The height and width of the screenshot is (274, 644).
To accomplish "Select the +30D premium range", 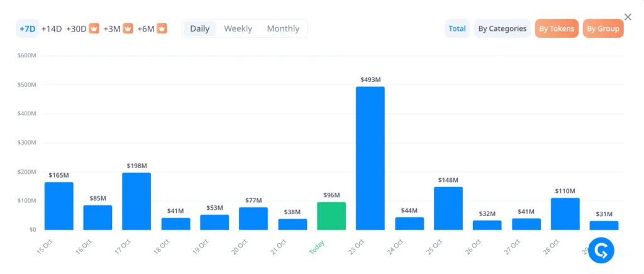I will click(x=76, y=28).
